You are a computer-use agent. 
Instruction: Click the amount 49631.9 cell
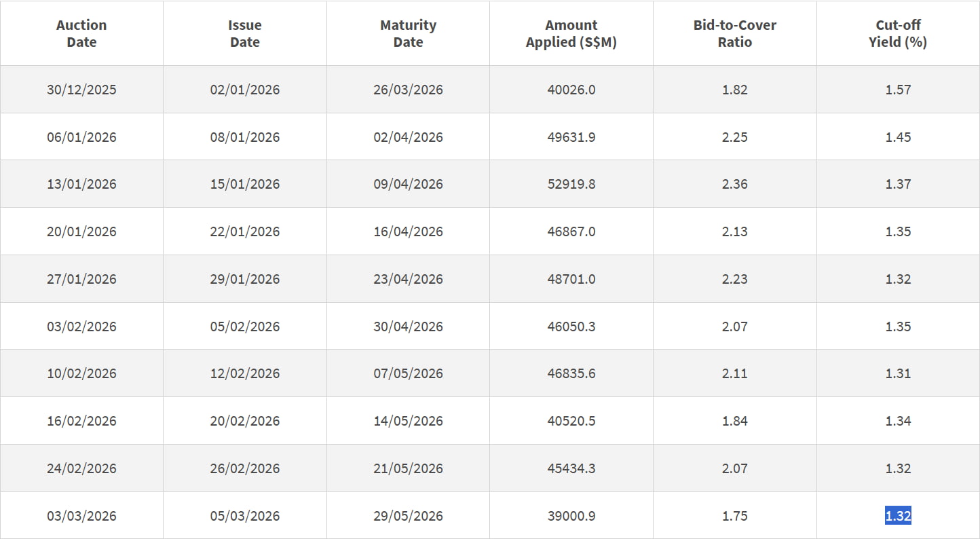571,136
